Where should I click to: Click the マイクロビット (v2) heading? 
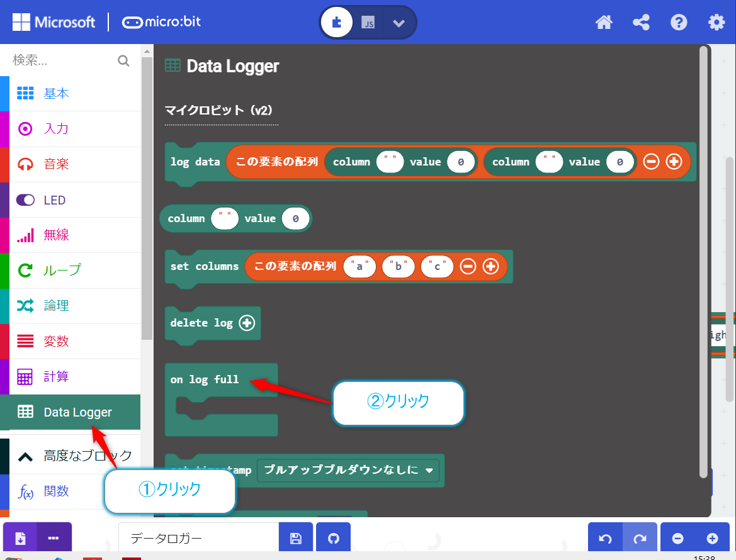click(x=218, y=110)
